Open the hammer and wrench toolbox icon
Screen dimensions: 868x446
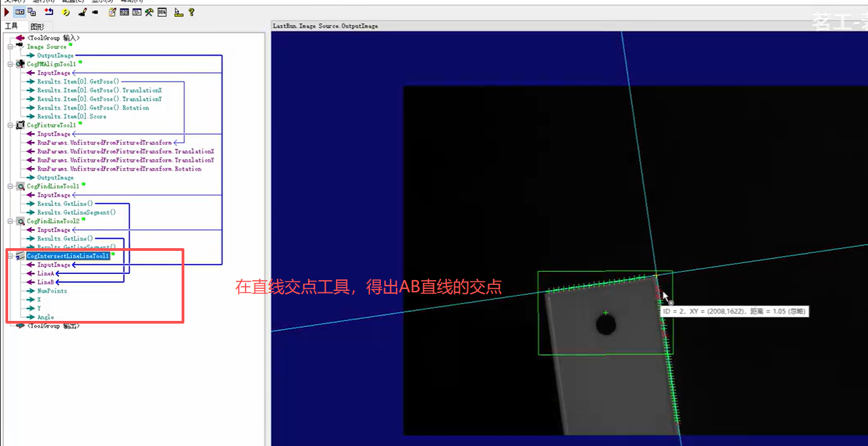(150, 12)
